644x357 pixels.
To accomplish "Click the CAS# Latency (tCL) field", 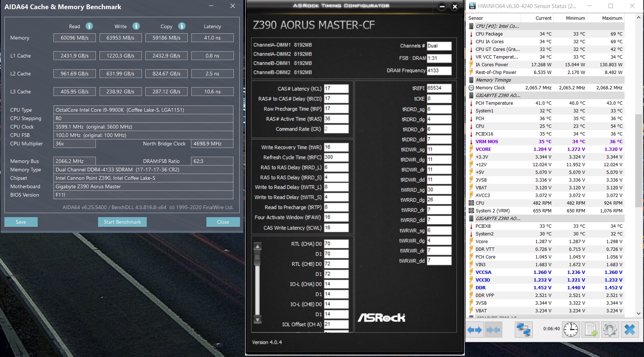I will pyautogui.click(x=336, y=89).
